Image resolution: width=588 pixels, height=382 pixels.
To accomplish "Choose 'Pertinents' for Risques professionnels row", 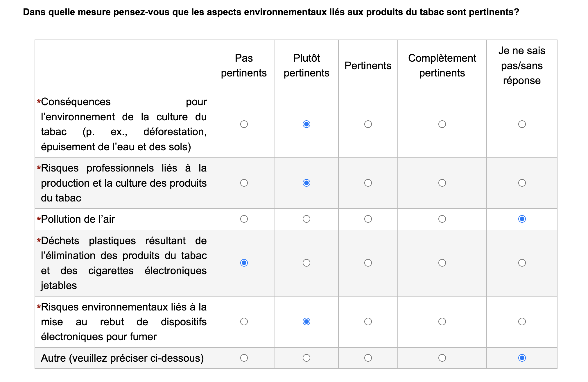I will click(x=368, y=183).
